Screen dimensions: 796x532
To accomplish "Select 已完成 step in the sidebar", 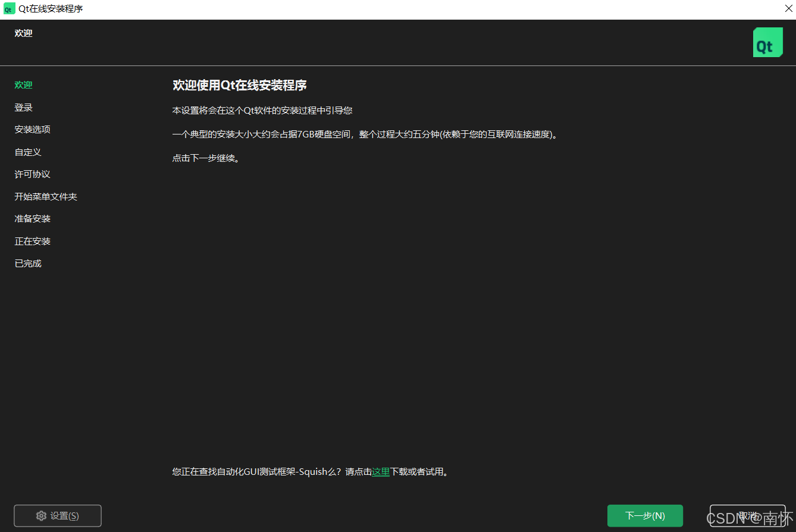I will [x=28, y=264].
